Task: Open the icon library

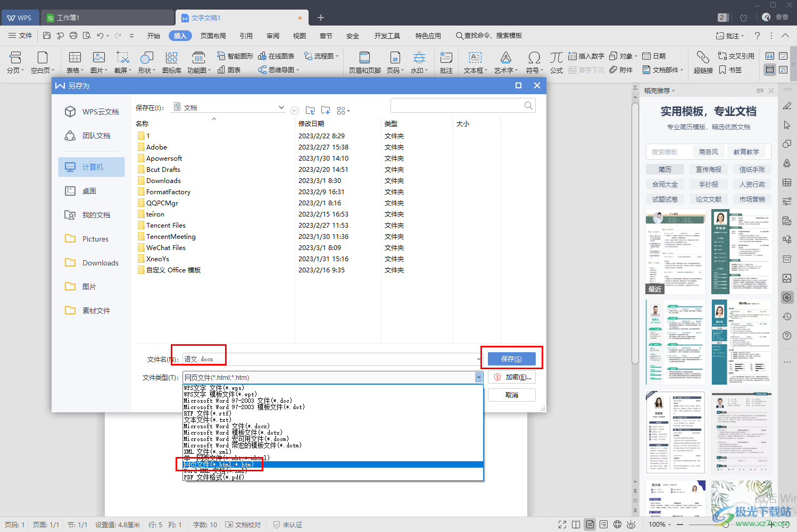Action: pos(171,62)
